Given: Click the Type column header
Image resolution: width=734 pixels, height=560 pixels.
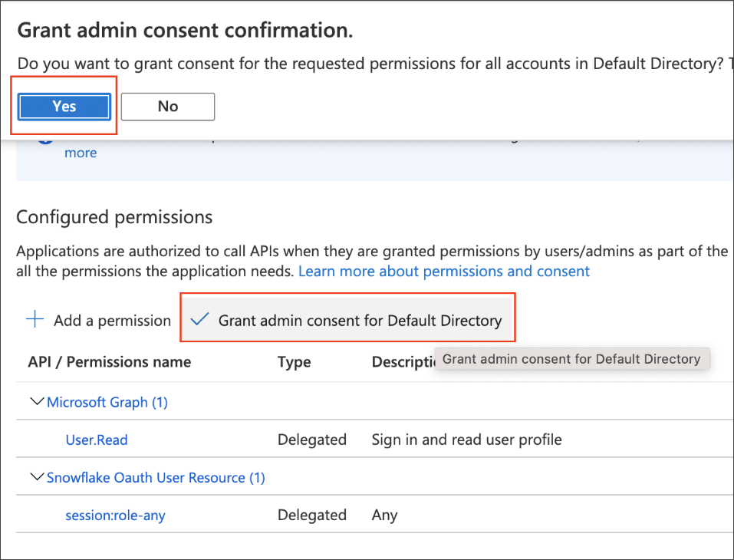Looking at the screenshot, I should pyautogui.click(x=294, y=361).
